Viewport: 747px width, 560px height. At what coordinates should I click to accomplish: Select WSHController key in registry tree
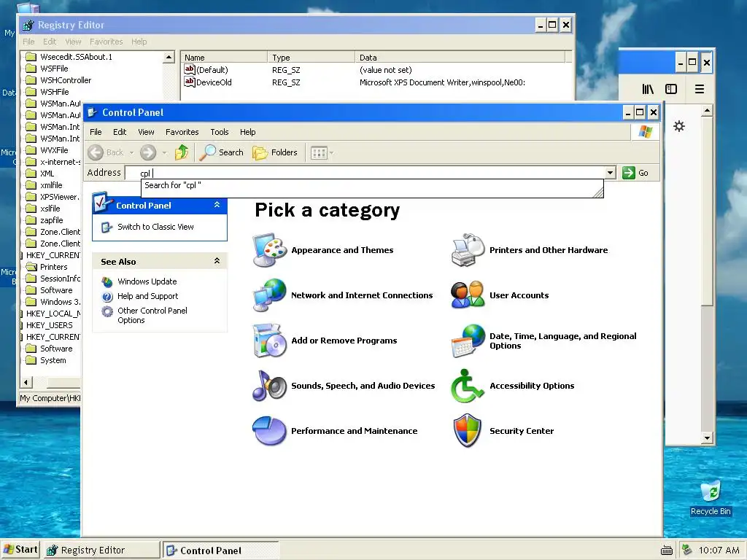(x=66, y=80)
